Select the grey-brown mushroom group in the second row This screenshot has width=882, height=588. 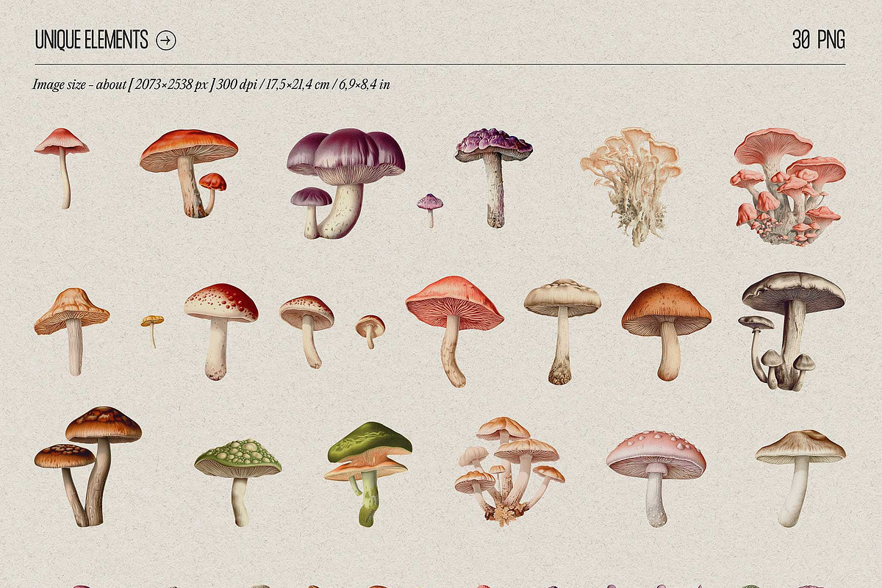coord(792,331)
